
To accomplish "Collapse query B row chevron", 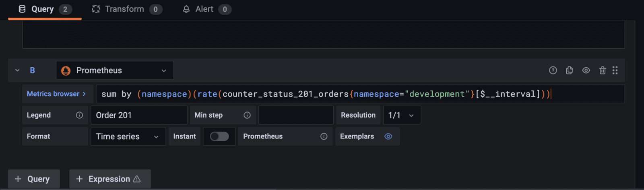I will click(x=17, y=70).
